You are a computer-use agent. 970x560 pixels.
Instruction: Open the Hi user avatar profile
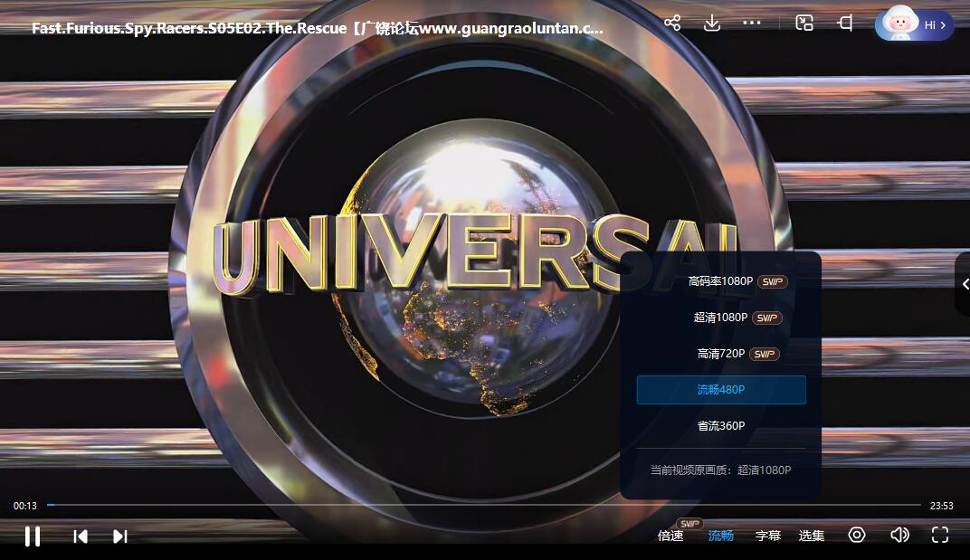914,24
